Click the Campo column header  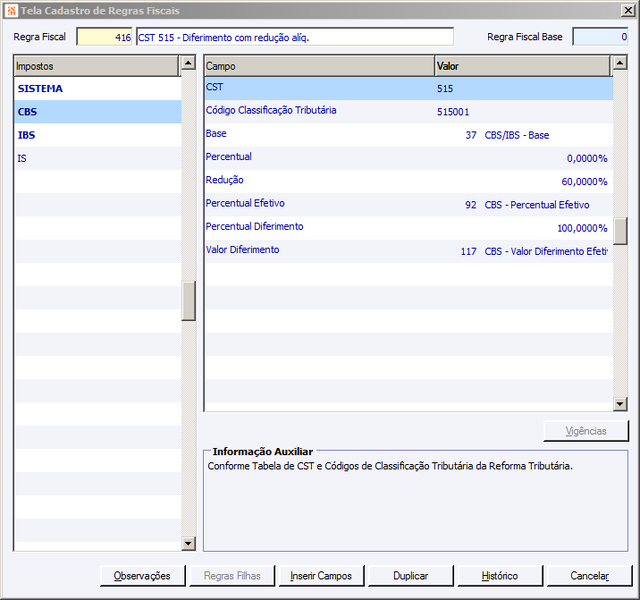click(319, 66)
